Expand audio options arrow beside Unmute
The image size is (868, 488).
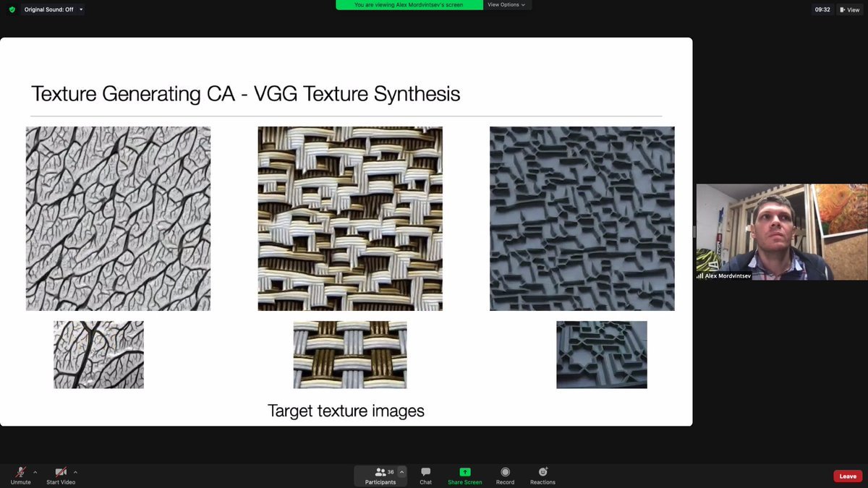coord(35,471)
